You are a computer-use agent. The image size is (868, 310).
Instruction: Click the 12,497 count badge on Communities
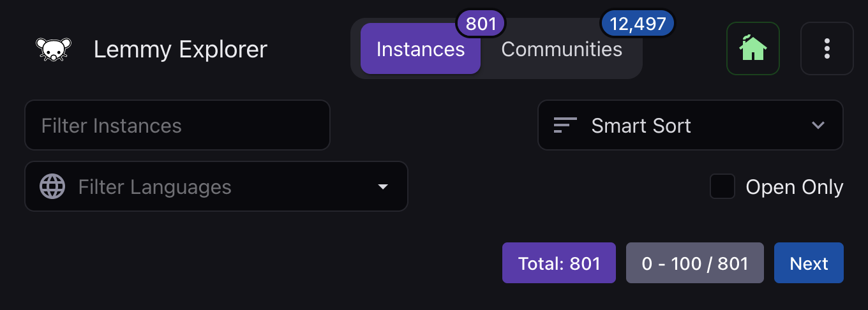pos(638,24)
